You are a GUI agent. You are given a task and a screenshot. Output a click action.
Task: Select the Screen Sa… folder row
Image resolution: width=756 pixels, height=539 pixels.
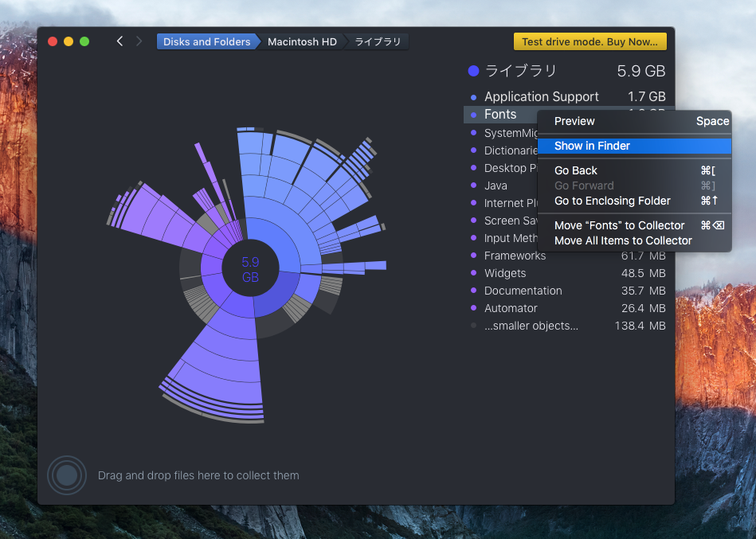tap(501, 221)
